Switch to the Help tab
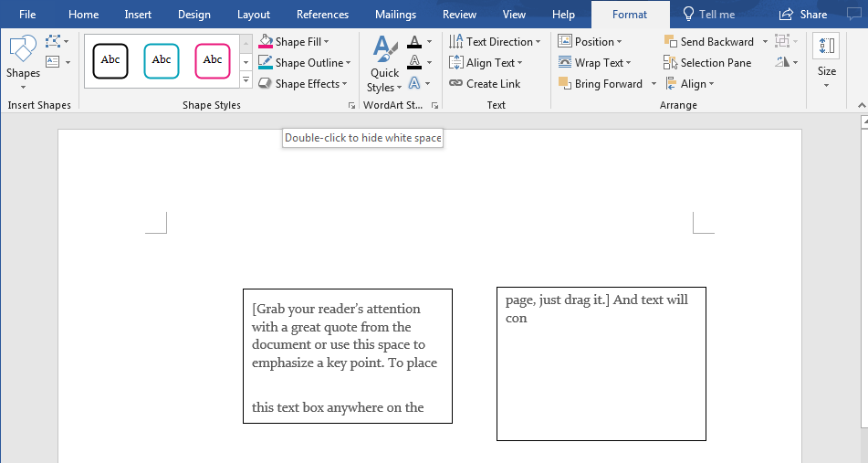The height and width of the screenshot is (463, 868). (563, 15)
